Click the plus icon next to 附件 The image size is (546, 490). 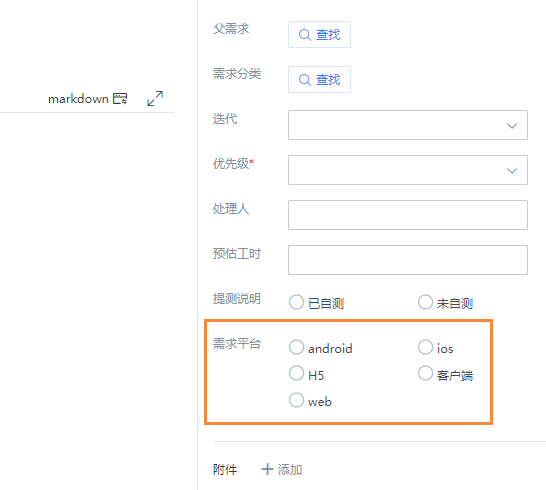(267, 469)
